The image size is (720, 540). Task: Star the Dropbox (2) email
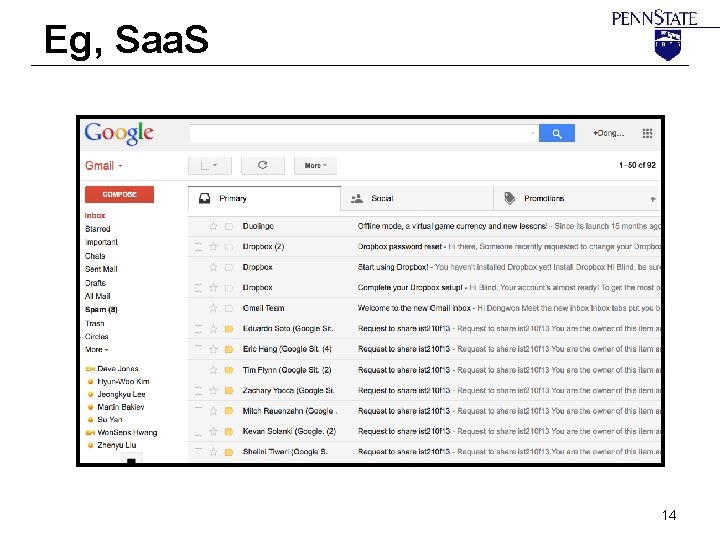tap(213, 247)
